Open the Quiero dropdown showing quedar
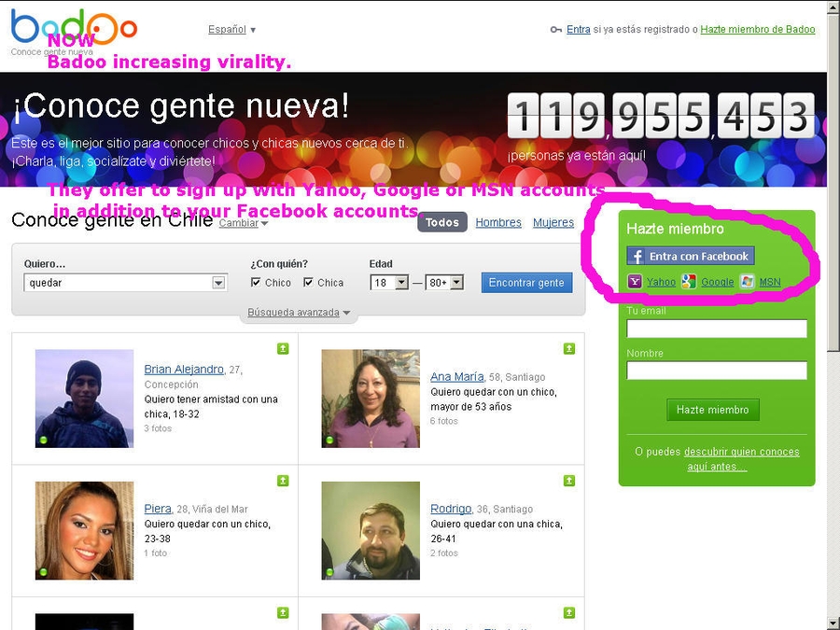 click(x=125, y=283)
